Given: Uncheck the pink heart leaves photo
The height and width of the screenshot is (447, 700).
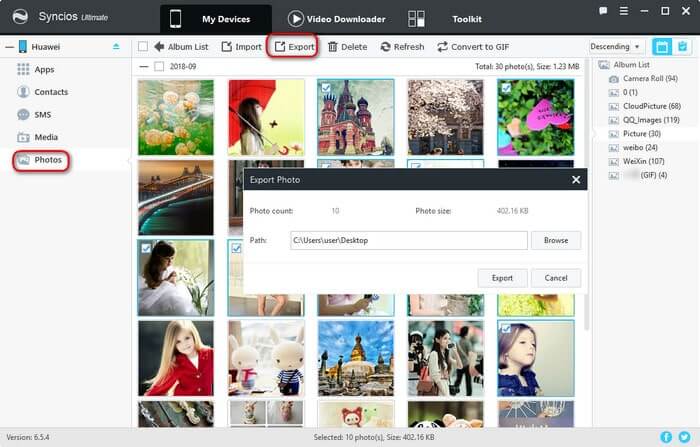Looking at the screenshot, I should [506, 88].
